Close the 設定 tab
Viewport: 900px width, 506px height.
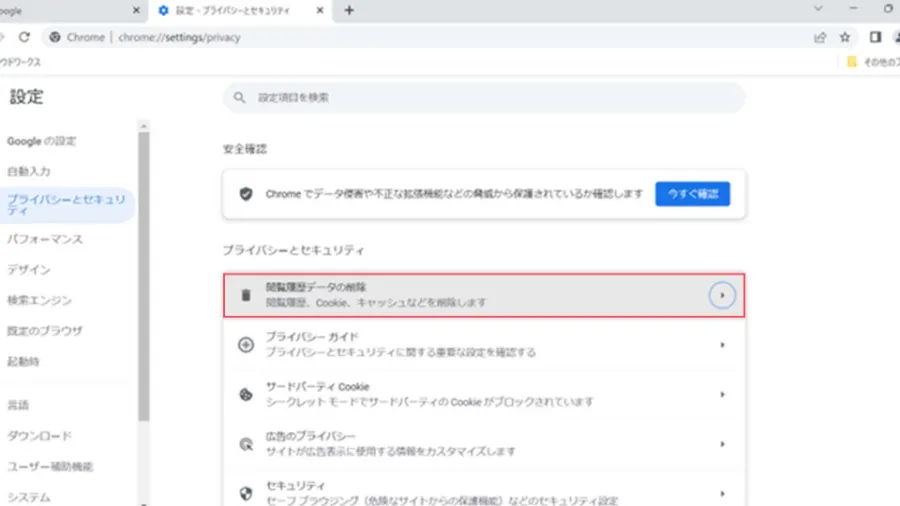(x=320, y=10)
